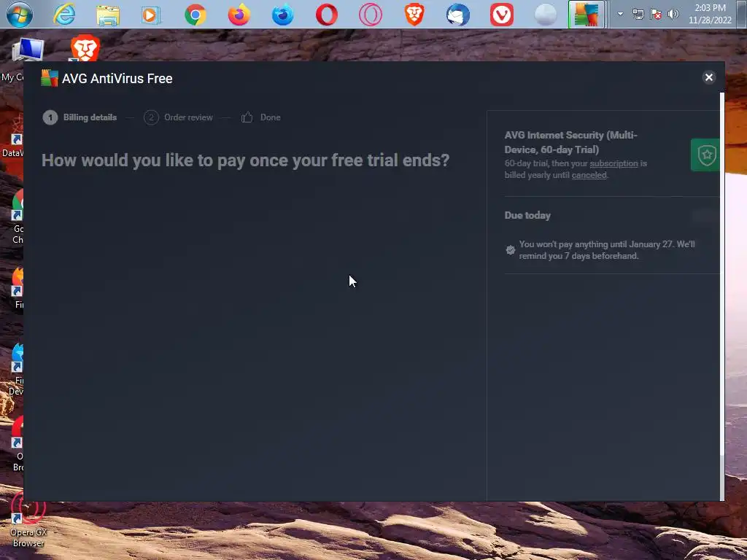The height and width of the screenshot is (560, 747).
Task: Select step 1 Billing details
Action: (x=80, y=117)
